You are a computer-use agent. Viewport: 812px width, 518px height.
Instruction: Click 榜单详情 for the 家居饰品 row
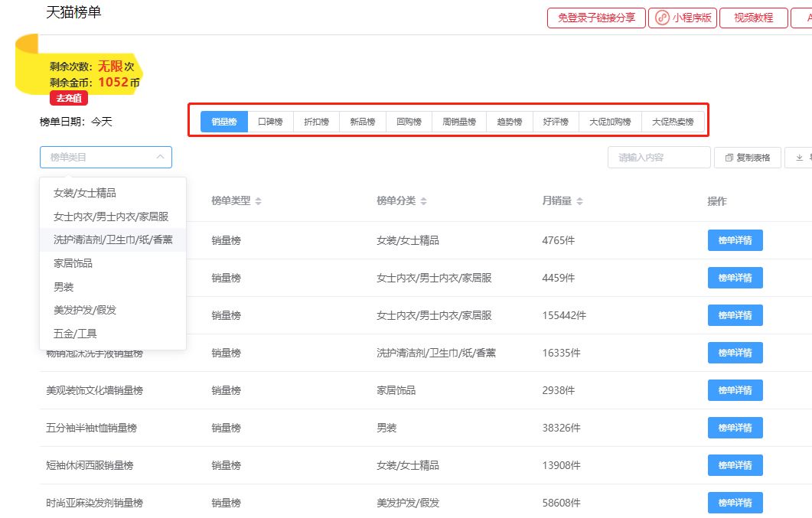pyautogui.click(x=735, y=389)
